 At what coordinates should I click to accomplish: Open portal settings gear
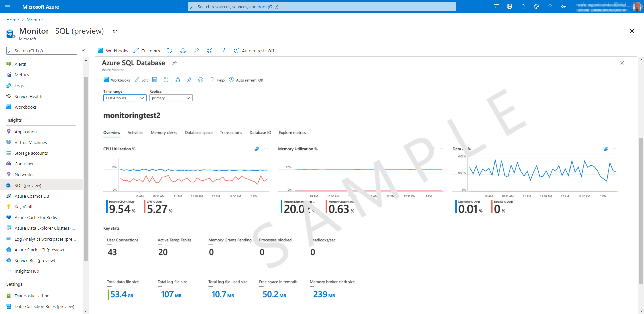coord(537,7)
